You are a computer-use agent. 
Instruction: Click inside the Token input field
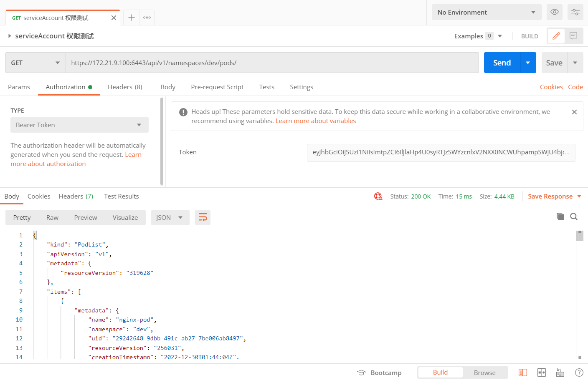441,152
